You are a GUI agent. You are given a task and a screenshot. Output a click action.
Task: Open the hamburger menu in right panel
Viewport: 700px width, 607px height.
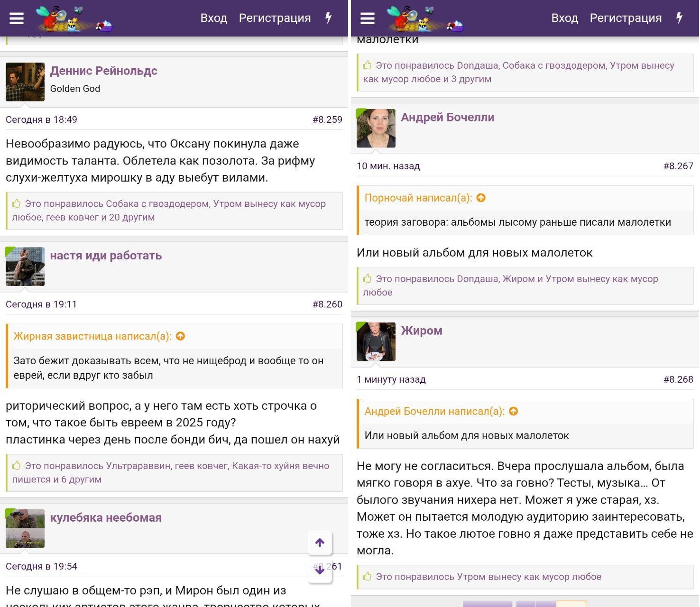pos(368,18)
